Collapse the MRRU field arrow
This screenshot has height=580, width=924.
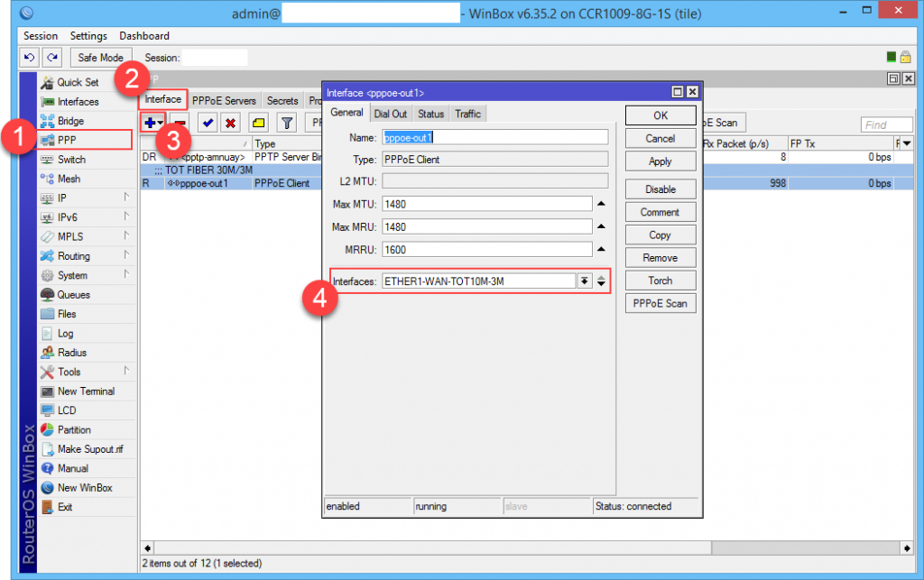601,249
